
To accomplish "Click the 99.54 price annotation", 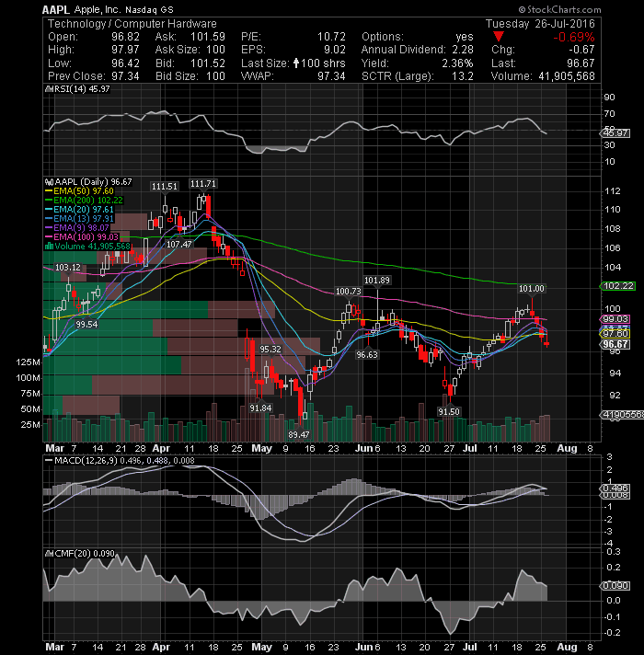I will coord(86,324).
